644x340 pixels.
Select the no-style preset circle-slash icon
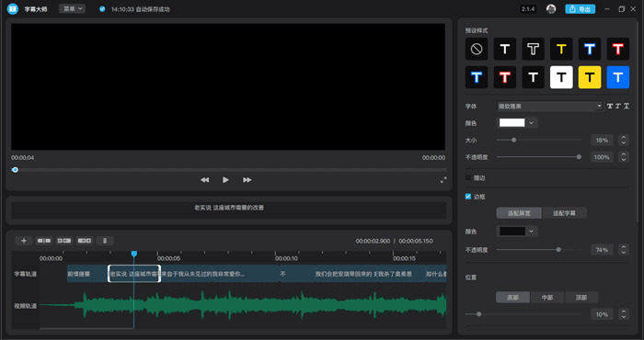[477, 49]
